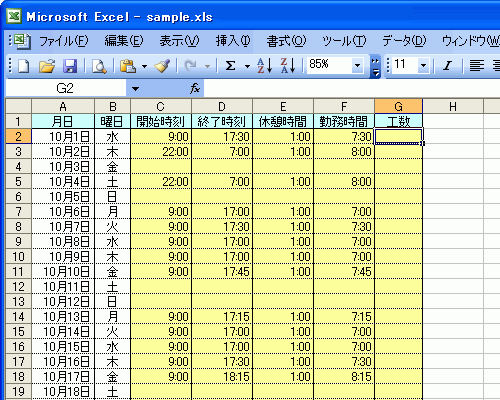
Task: Click the 工数 header cell
Action: point(399,121)
